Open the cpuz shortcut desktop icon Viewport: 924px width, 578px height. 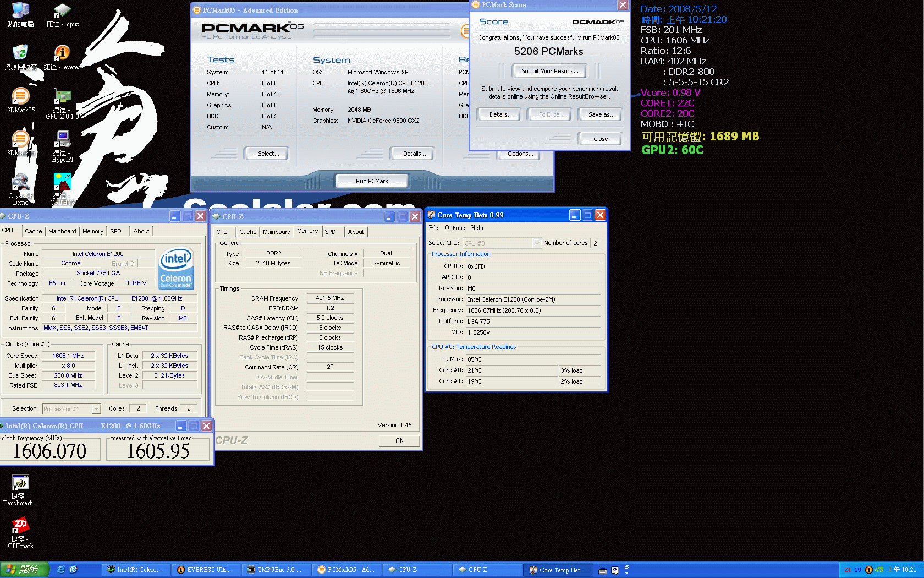(62, 15)
